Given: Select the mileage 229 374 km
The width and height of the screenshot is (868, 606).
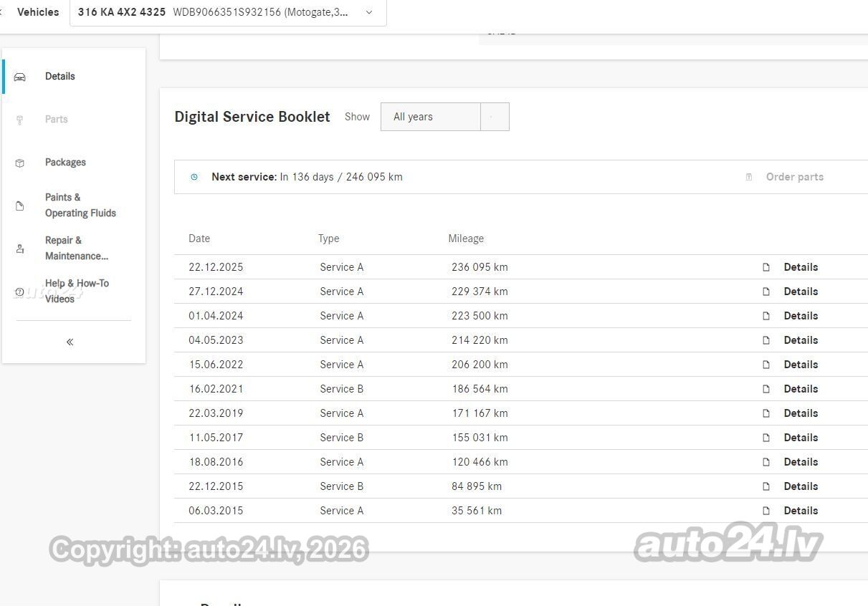Looking at the screenshot, I should click(x=480, y=292).
